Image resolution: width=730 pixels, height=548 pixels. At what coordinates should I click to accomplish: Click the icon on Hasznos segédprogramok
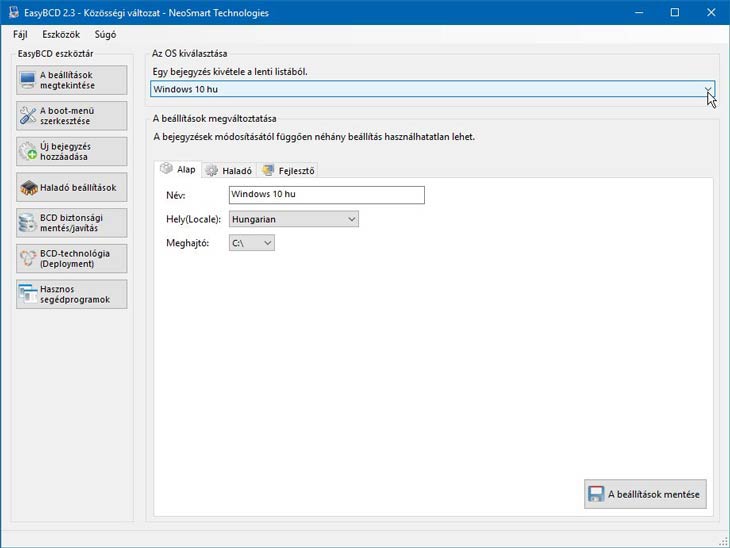coord(28,294)
